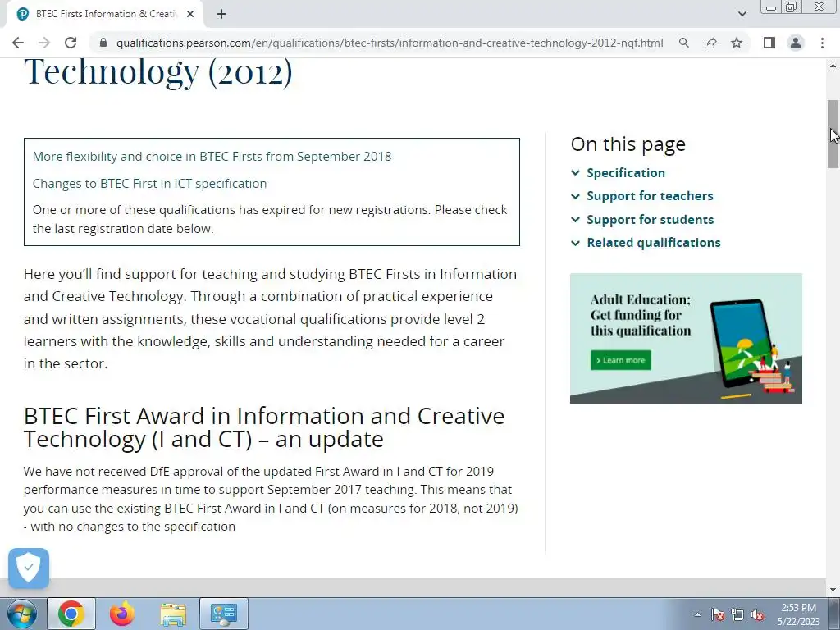
Task: Open the tab search dropdown
Action: pyautogui.click(x=742, y=14)
